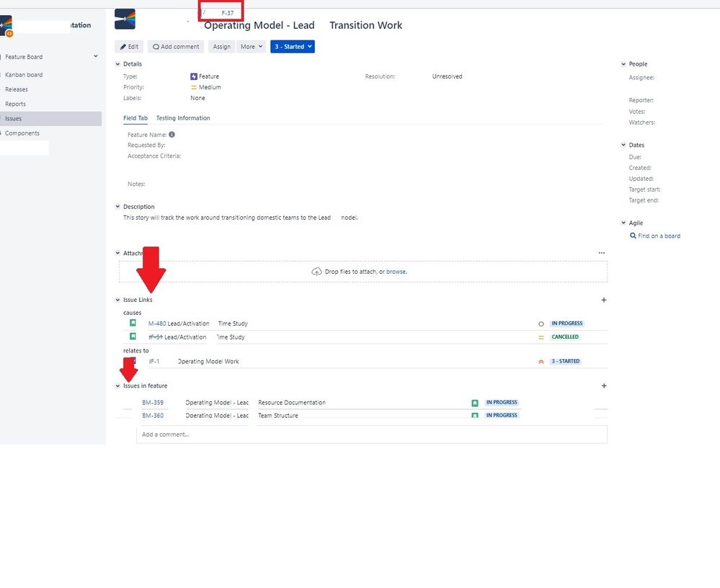This screenshot has height=588, width=720.
Task: Click the 3 - Started priority chevron icon
Action: pyautogui.click(x=541, y=361)
